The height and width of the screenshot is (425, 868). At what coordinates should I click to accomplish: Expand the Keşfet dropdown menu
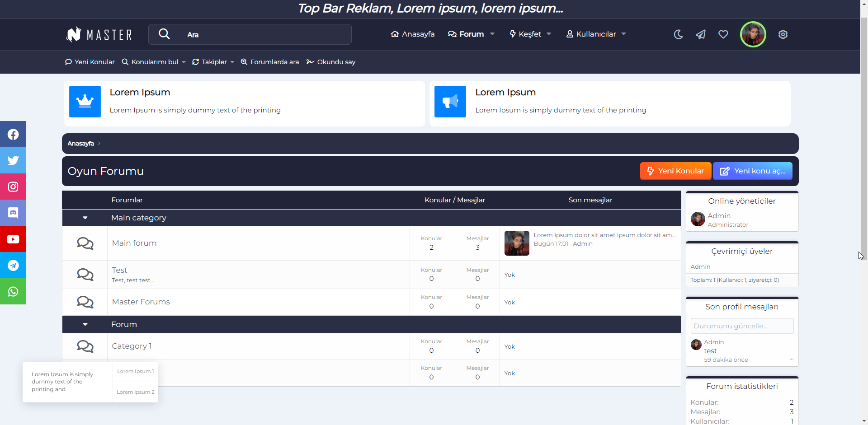click(530, 34)
